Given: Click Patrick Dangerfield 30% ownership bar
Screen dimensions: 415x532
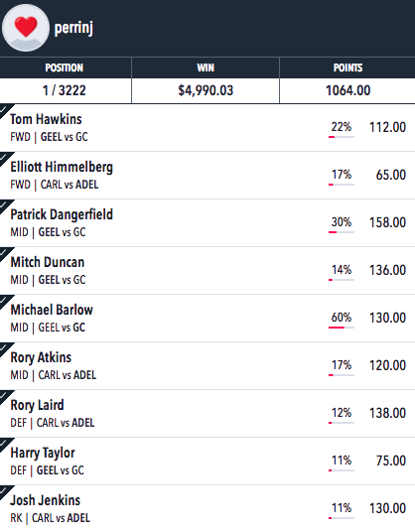Looking at the screenshot, I should point(342,232).
